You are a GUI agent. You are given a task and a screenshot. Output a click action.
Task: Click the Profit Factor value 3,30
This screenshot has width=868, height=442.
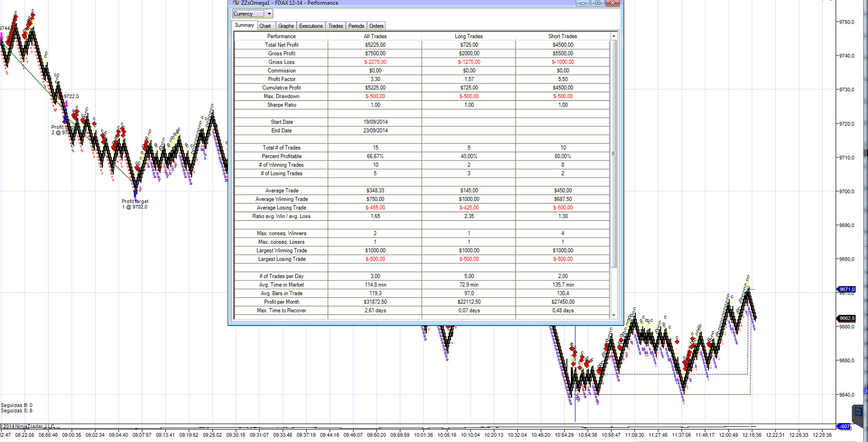[375, 79]
